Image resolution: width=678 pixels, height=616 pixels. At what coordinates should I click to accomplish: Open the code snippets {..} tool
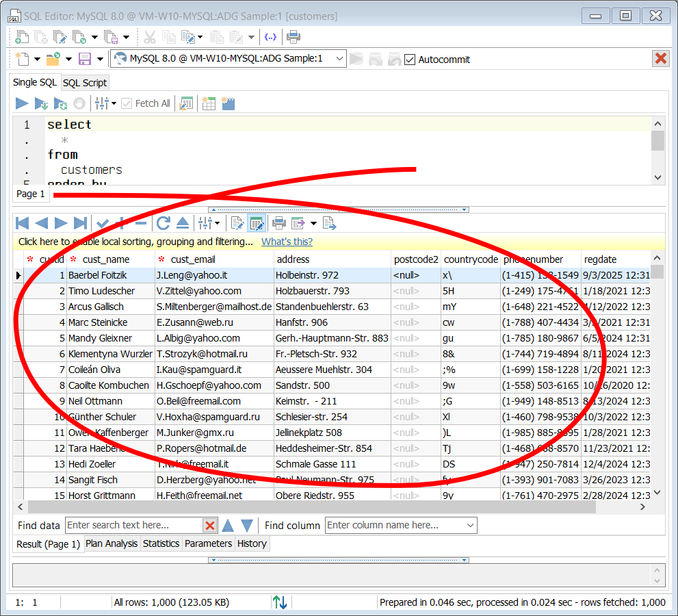(x=270, y=37)
